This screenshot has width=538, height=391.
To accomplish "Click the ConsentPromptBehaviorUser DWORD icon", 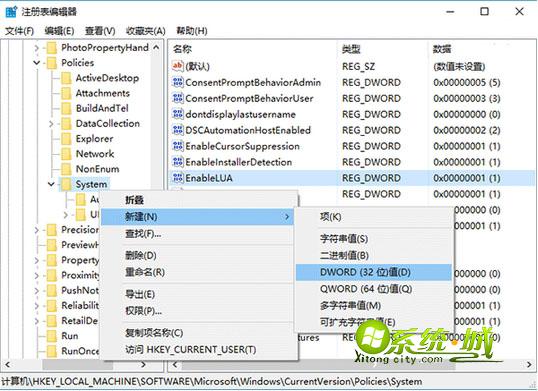I will (178, 98).
